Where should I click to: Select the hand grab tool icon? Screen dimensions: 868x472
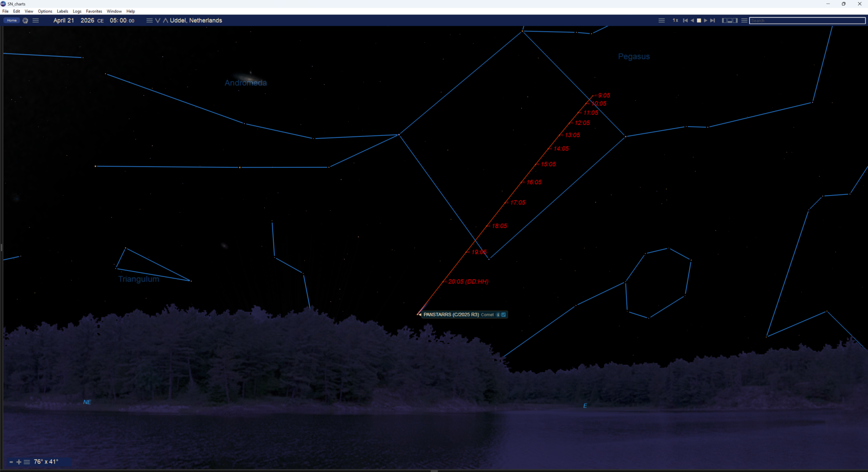click(25, 20)
